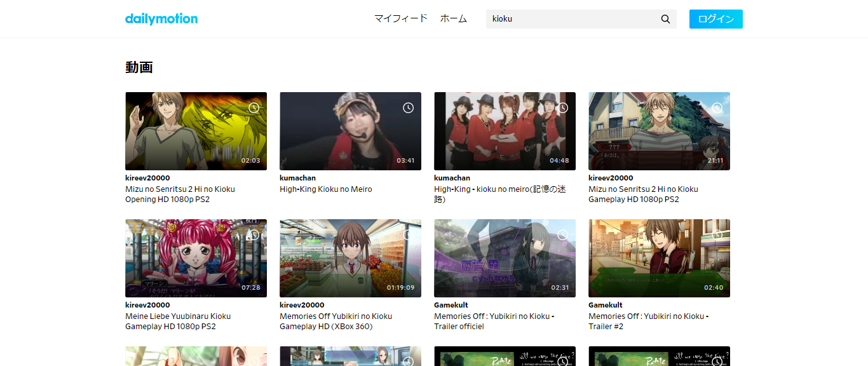Open title 'Memories Off Yubikiri no Kioku Gameplay HD'
Image resolution: width=868 pixels, height=366 pixels.
(336, 322)
